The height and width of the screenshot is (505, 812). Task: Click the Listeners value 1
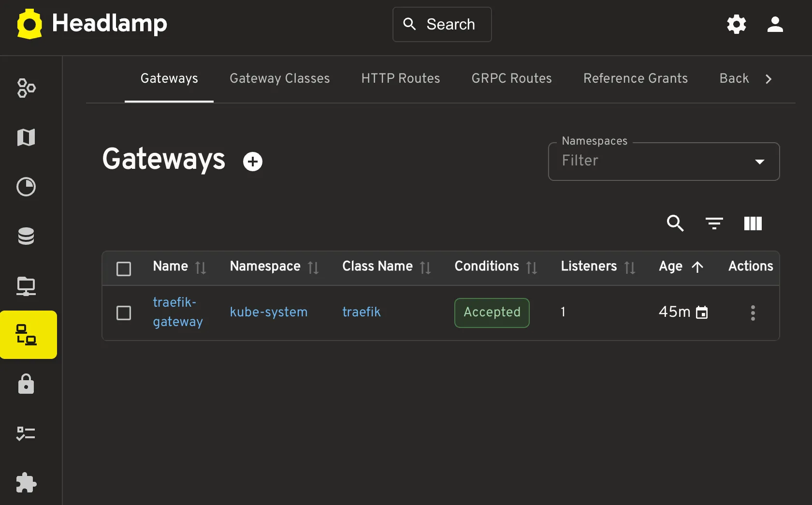pyautogui.click(x=563, y=312)
